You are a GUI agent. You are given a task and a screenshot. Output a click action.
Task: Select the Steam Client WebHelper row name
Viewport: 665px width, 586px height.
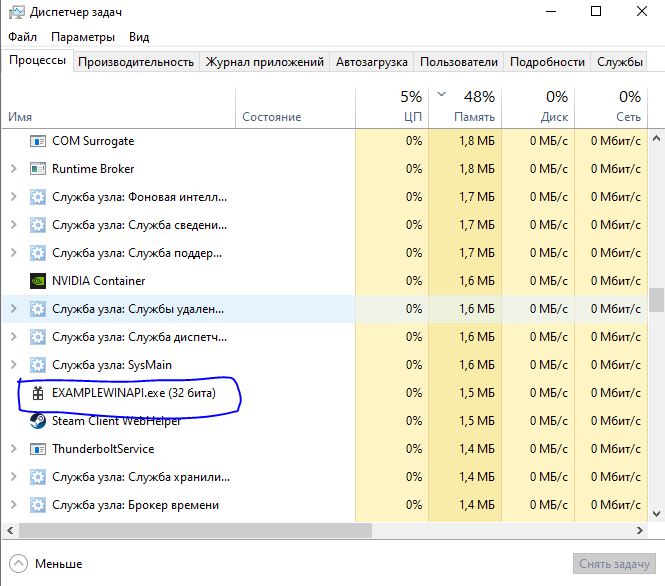click(x=116, y=421)
